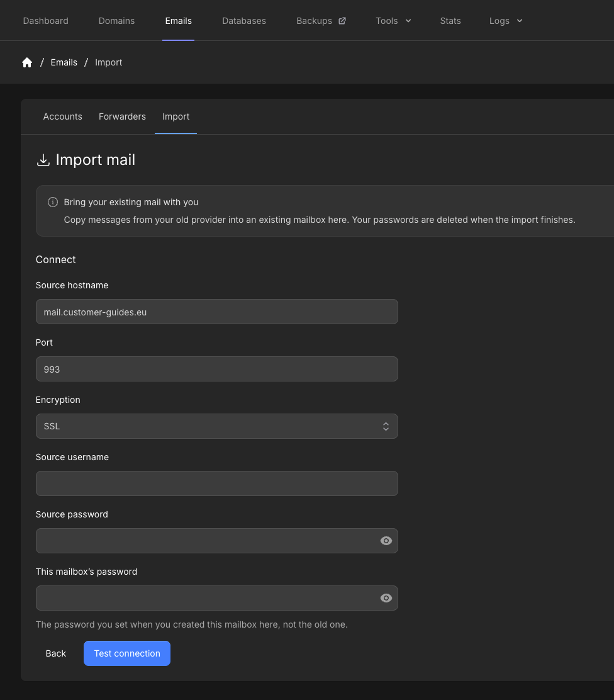This screenshot has width=614, height=700.
Task: Go to Domains in the top navigation
Action: [116, 21]
